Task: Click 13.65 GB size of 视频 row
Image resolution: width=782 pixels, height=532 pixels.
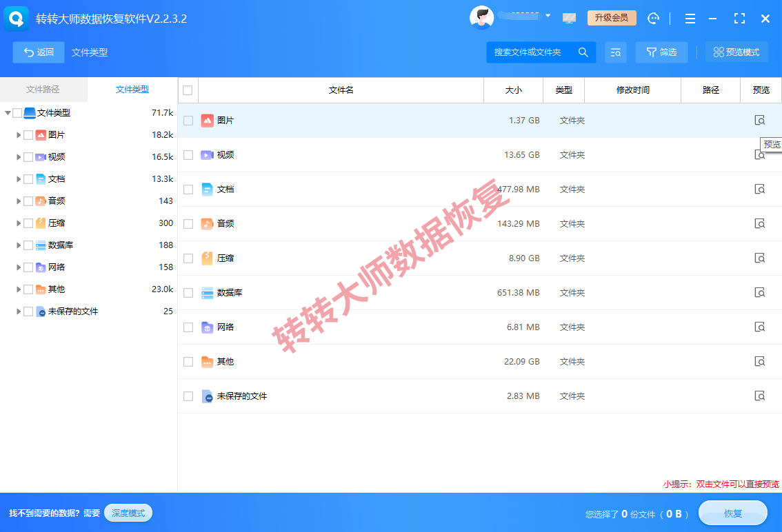Action: coord(521,155)
